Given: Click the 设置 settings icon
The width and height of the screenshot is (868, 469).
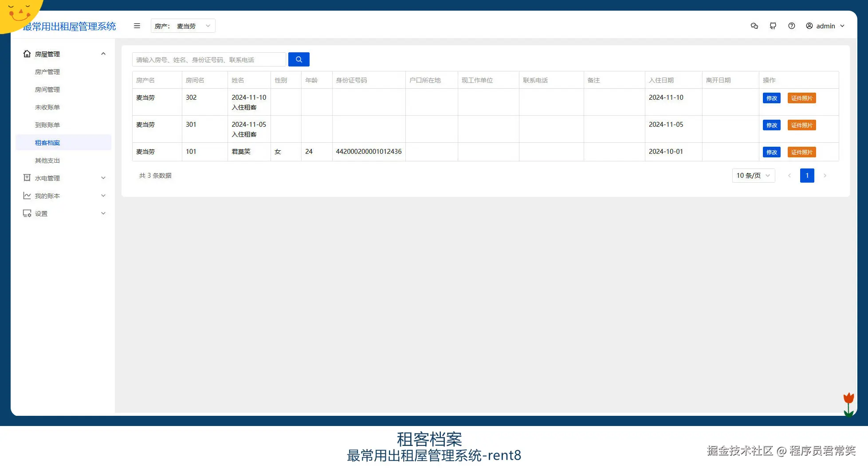Looking at the screenshot, I should point(27,213).
